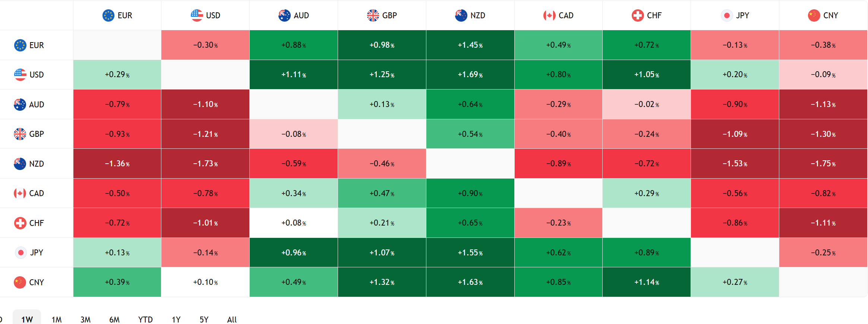868x324 pixels.
Task: Click the dark red −1.75% NZD/CNY cell
Action: (823, 164)
